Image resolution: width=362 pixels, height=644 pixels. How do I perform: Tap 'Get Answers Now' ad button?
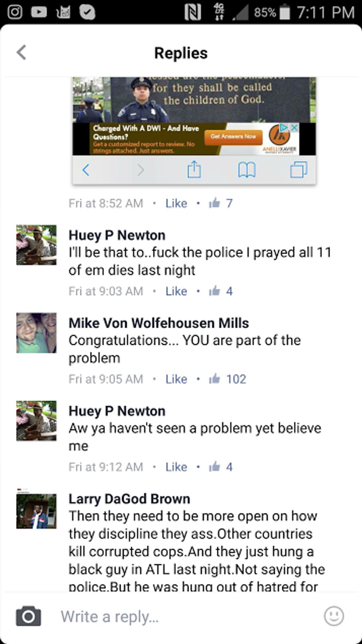coord(233,137)
